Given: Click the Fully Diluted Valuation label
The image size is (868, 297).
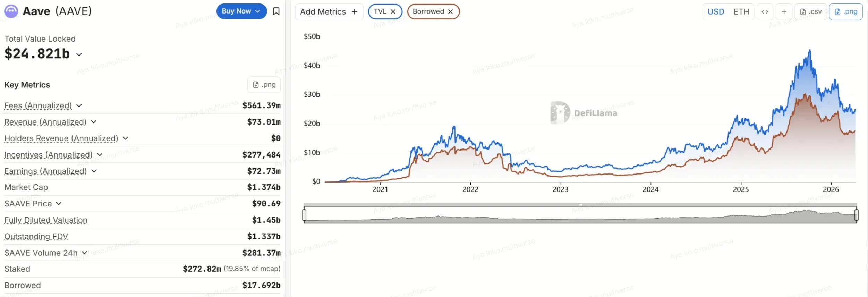Looking at the screenshot, I should [46, 220].
